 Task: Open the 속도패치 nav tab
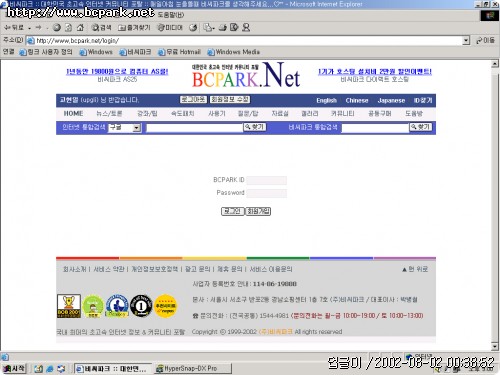182,113
